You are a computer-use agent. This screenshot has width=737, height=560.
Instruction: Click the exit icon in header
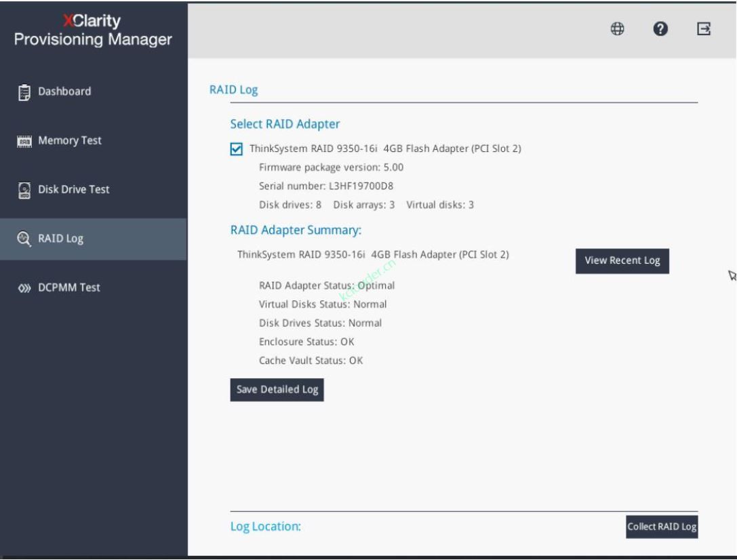[x=704, y=28]
